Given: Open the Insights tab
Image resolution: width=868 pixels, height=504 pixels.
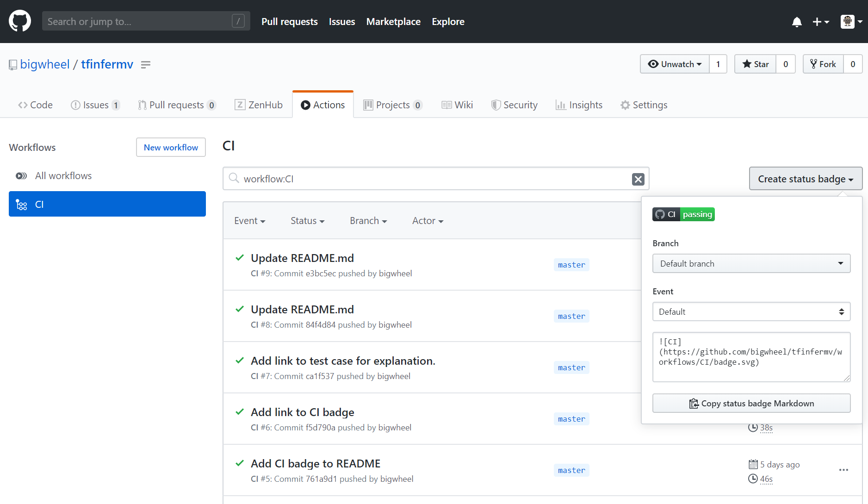Looking at the screenshot, I should [579, 105].
